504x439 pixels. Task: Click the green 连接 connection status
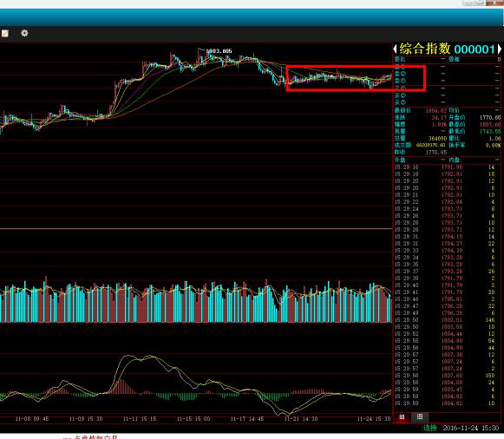pyautogui.click(x=429, y=428)
